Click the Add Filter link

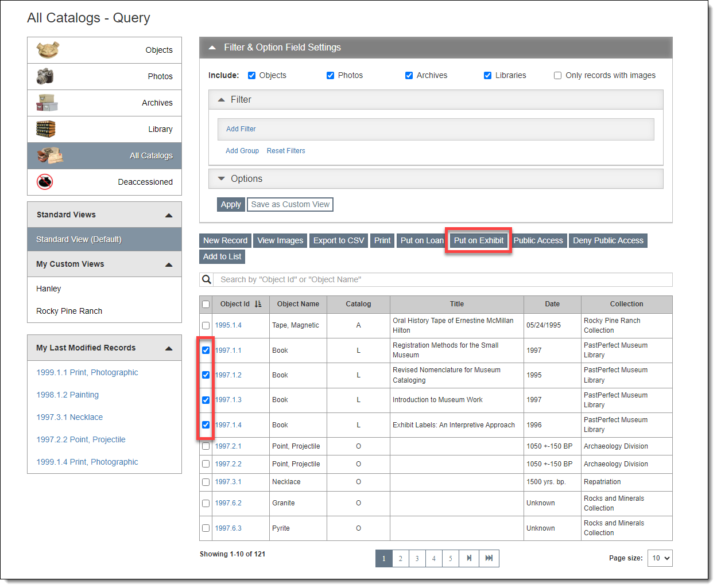(241, 129)
